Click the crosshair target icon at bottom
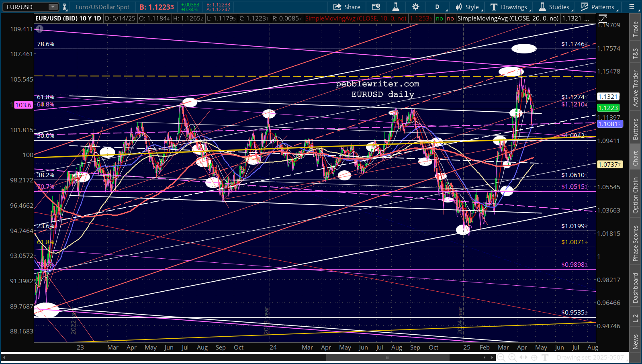 [x=534, y=358]
